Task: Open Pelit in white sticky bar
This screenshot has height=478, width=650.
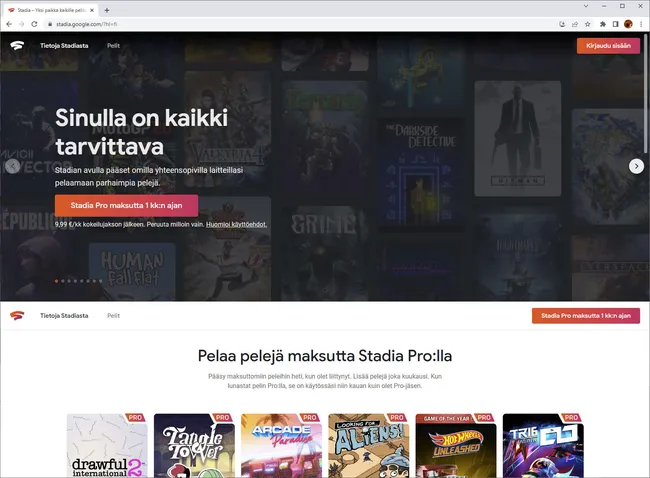Action: click(x=113, y=315)
